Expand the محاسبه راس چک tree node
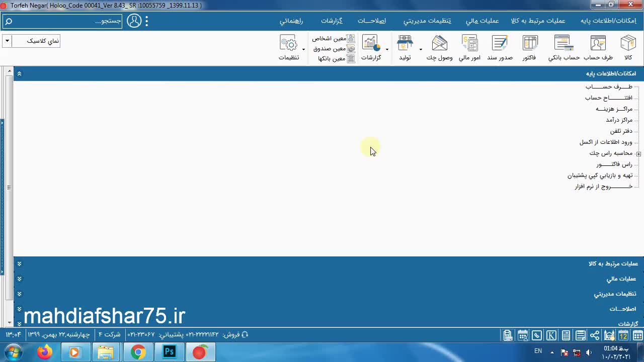This screenshot has height=362, width=644. tap(638, 154)
